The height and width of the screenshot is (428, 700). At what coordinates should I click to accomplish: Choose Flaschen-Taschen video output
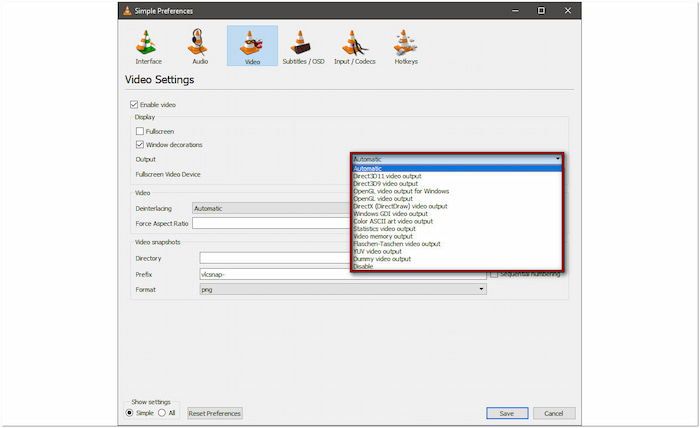[x=457, y=244]
